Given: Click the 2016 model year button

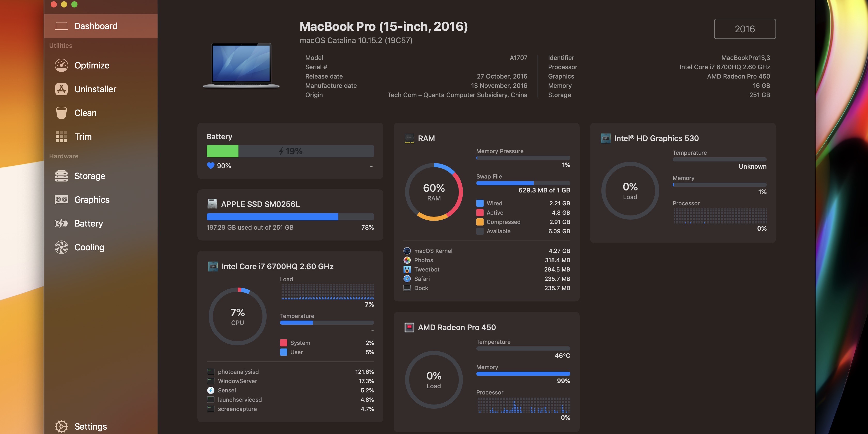Looking at the screenshot, I should pyautogui.click(x=745, y=29).
